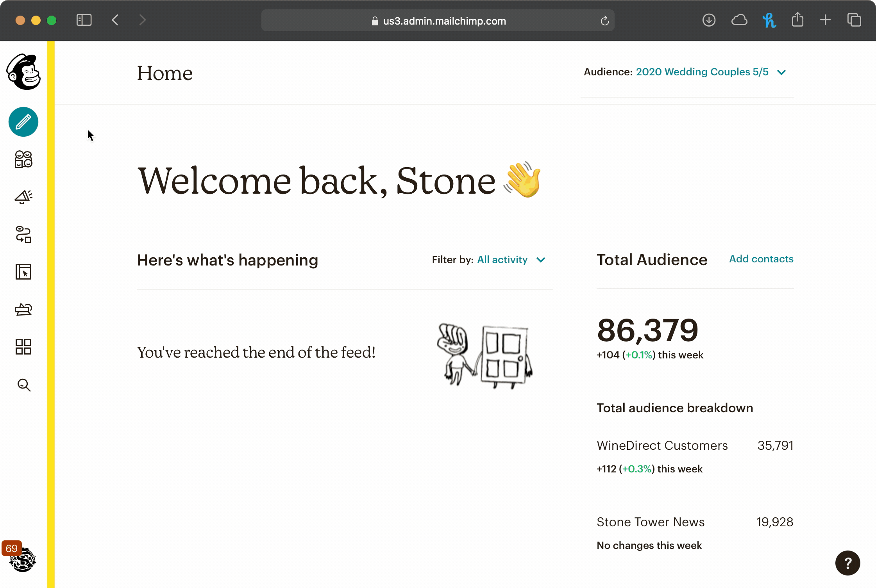This screenshot has height=588, width=876.
Task: Open the Audience section icon
Action: click(x=23, y=159)
